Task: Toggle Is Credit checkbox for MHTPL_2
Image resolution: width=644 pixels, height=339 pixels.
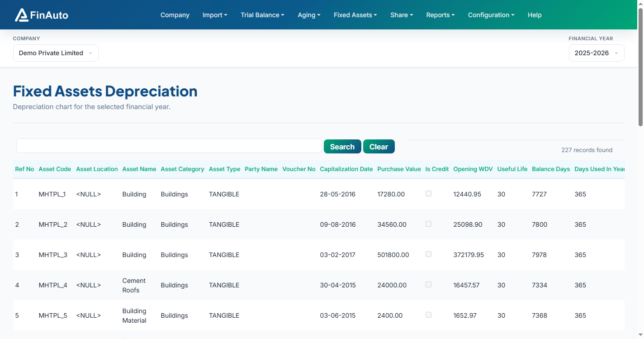Action: coord(428,224)
